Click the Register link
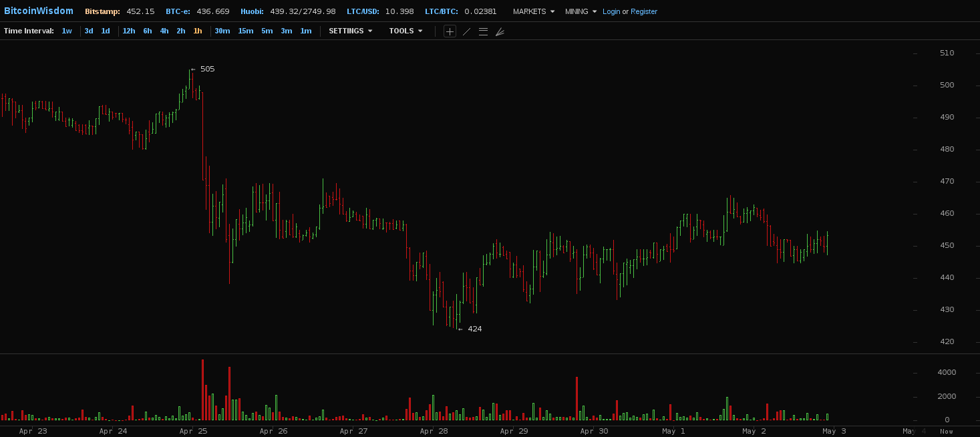The image size is (980, 437). point(644,11)
